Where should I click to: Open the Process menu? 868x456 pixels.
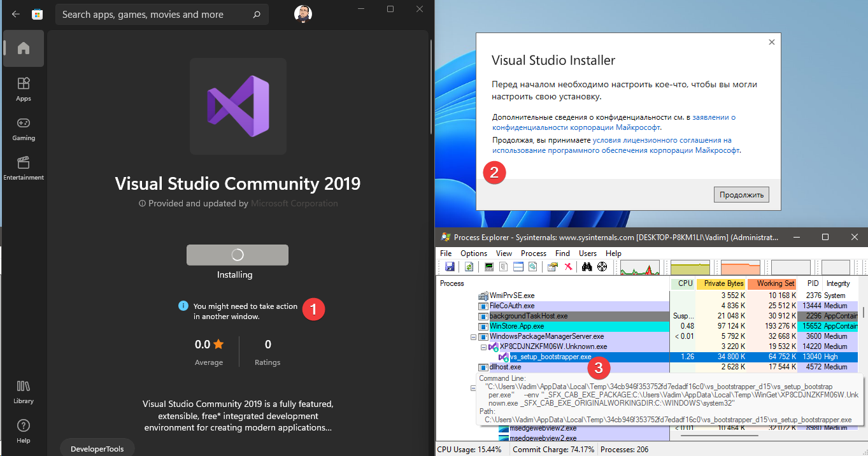pyautogui.click(x=534, y=253)
